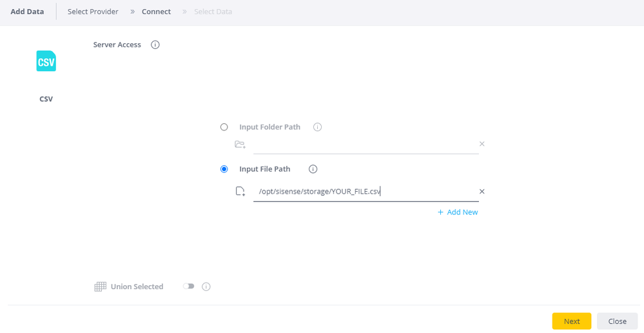Image resolution: width=644 pixels, height=333 pixels.
Task: Click the Add New link
Action: (x=458, y=212)
